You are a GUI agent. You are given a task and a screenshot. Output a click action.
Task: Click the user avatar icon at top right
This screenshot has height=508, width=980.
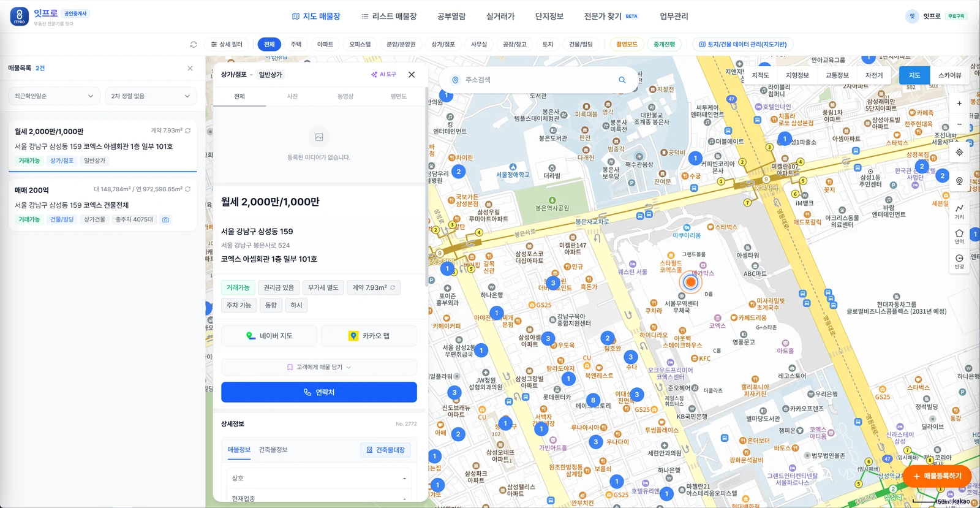[912, 17]
